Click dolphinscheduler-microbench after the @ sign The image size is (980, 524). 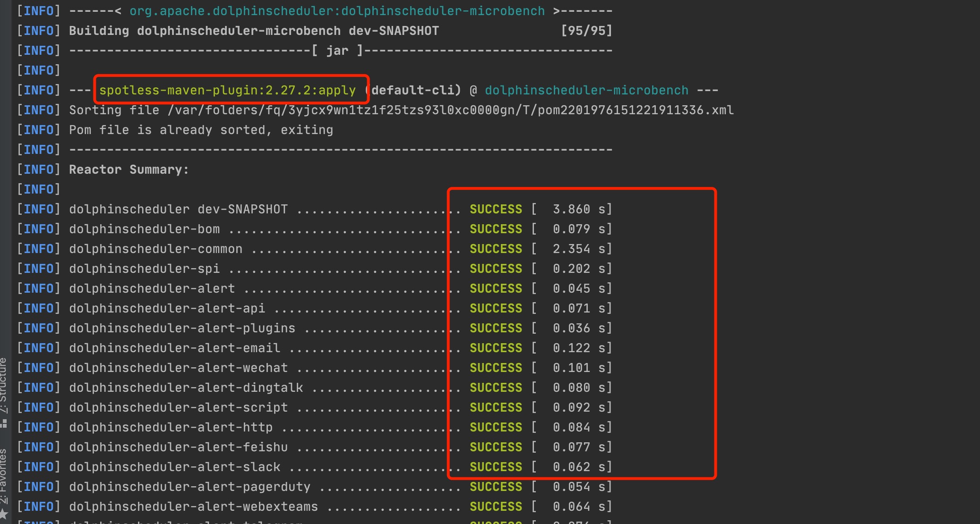[586, 90]
